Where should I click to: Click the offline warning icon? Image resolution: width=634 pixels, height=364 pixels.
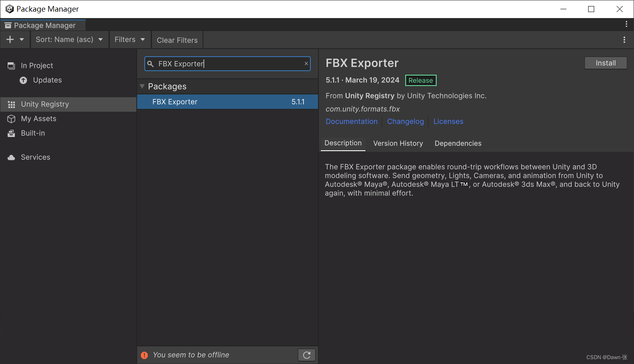click(144, 355)
